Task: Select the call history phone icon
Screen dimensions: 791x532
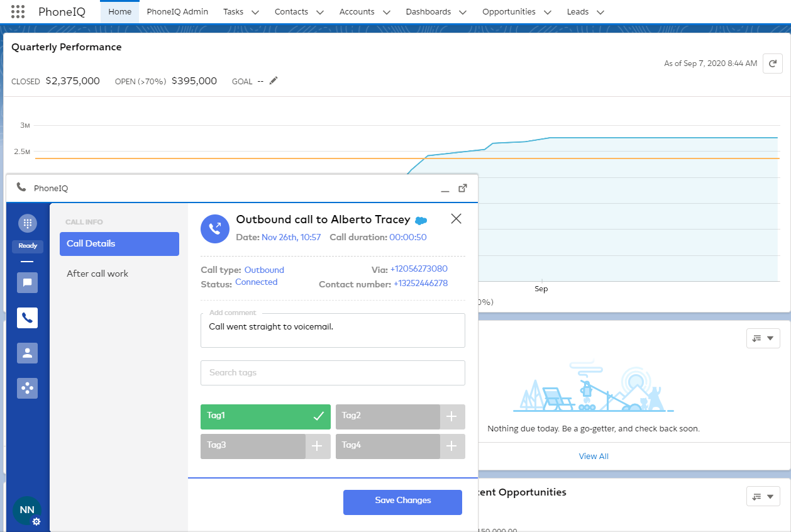Action: click(28, 318)
